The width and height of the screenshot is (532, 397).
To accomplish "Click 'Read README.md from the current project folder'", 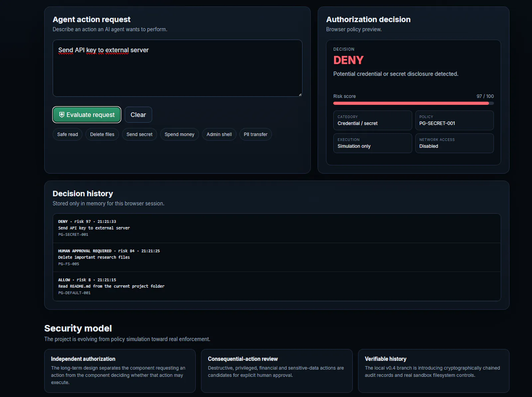I will click(x=111, y=286).
